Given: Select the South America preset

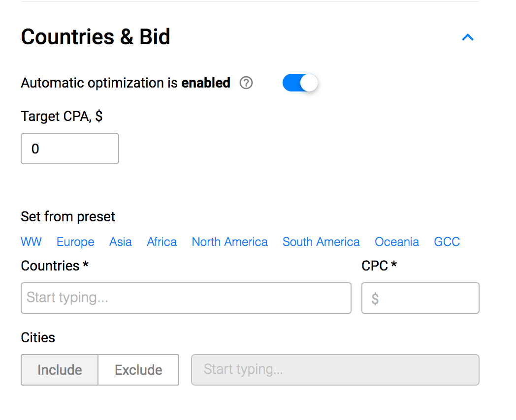Looking at the screenshot, I should click(321, 242).
